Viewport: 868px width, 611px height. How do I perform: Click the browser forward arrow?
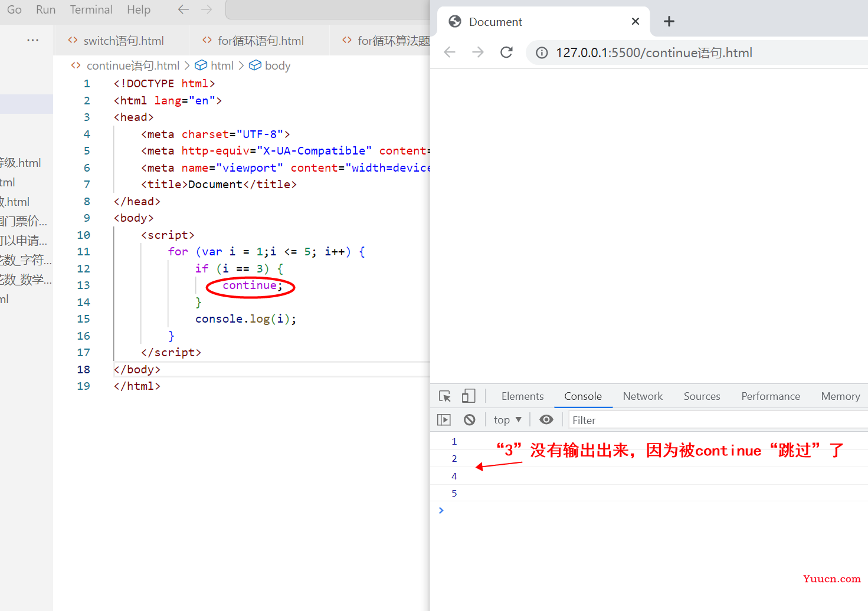(478, 52)
